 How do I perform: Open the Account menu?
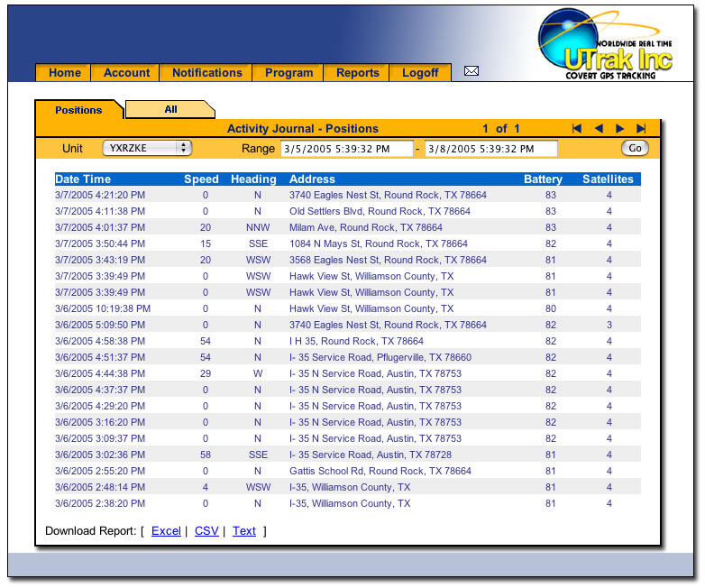tap(127, 73)
